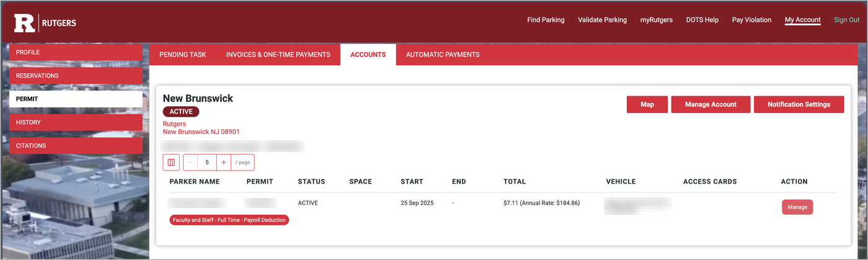Click the Map button
868x260 pixels.
tap(647, 104)
